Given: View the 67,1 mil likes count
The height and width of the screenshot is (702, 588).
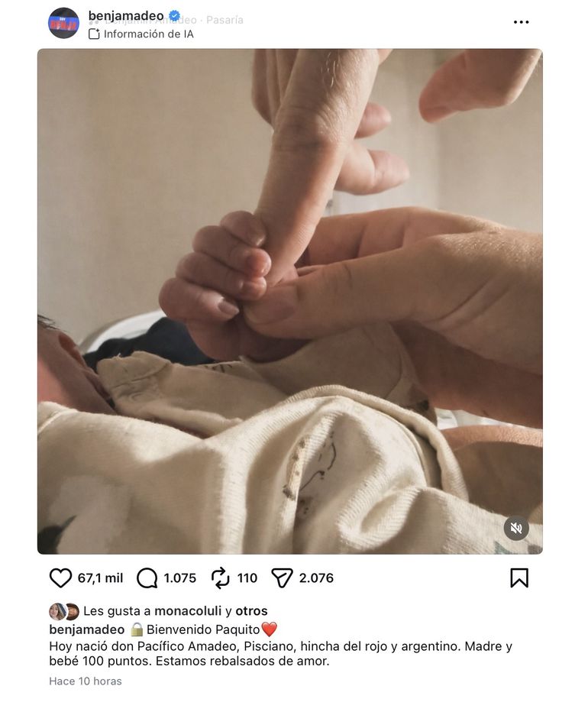Looking at the screenshot, I should [100, 578].
